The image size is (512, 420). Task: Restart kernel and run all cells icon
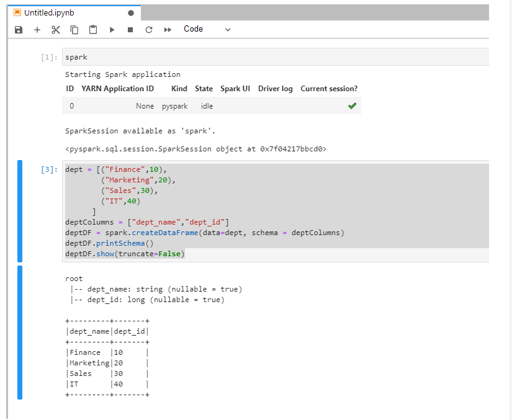(x=168, y=30)
